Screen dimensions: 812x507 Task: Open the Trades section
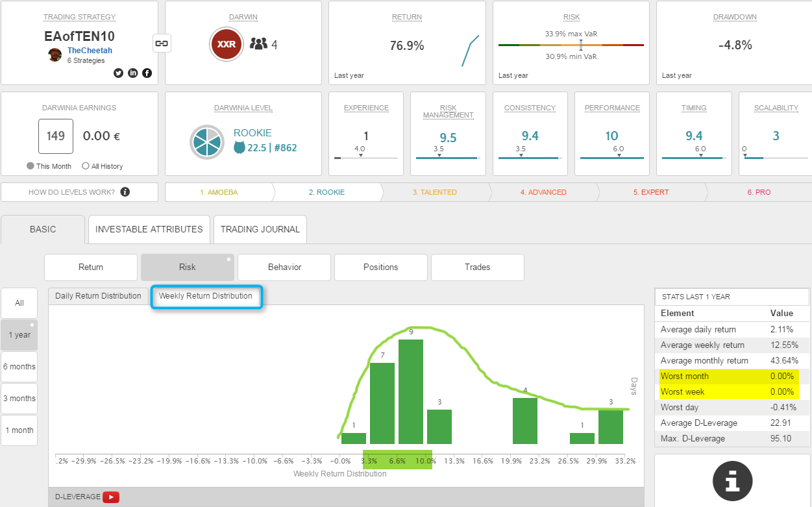pyautogui.click(x=477, y=267)
